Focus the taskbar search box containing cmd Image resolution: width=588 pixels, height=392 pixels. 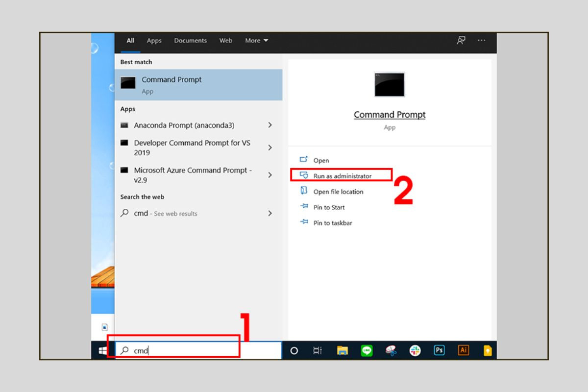[x=198, y=350]
